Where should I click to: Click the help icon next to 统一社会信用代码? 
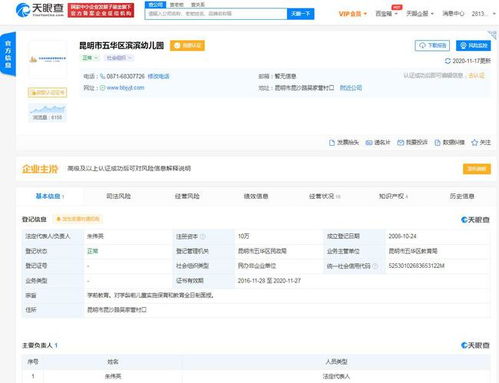(x=375, y=266)
